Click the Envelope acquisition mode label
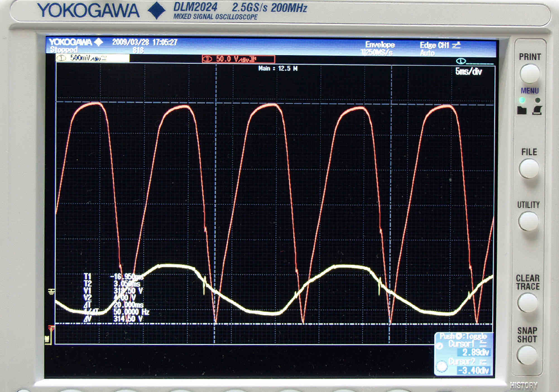559x392 pixels. pos(380,45)
